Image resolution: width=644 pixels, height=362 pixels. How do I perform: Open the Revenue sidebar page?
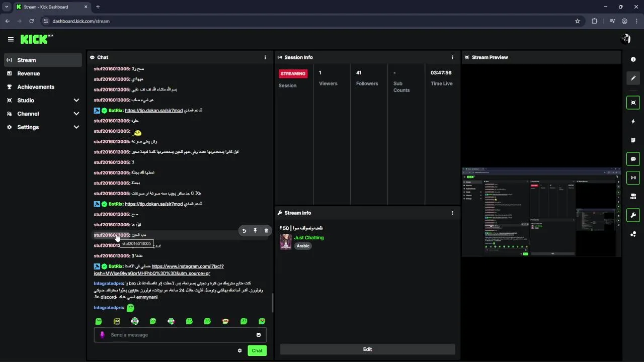pyautogui.click(x=43, y=73)
